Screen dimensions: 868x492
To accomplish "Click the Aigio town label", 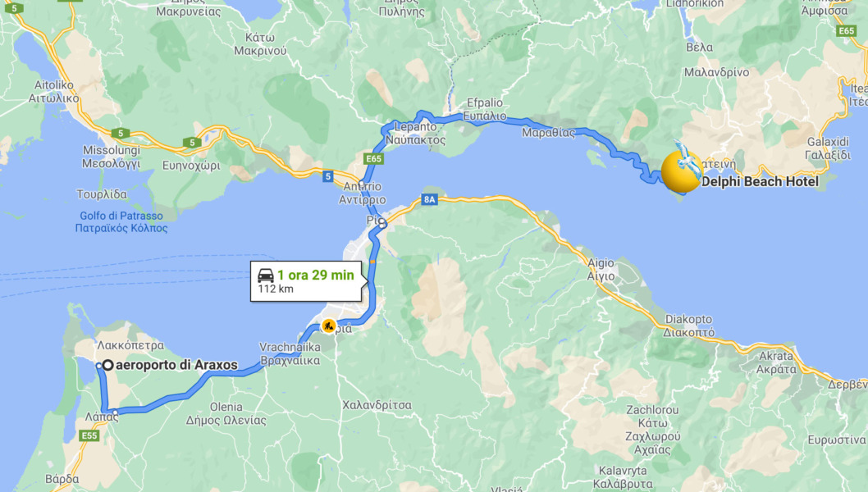I will [601, 270].
